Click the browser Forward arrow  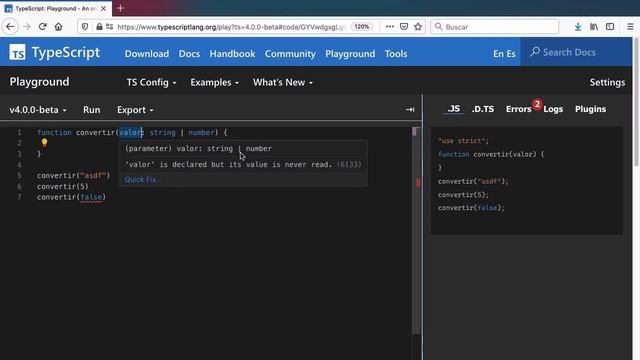click(27, 27)
